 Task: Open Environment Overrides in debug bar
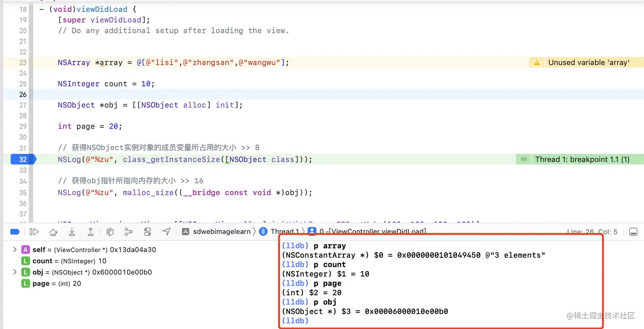point(147,232)
